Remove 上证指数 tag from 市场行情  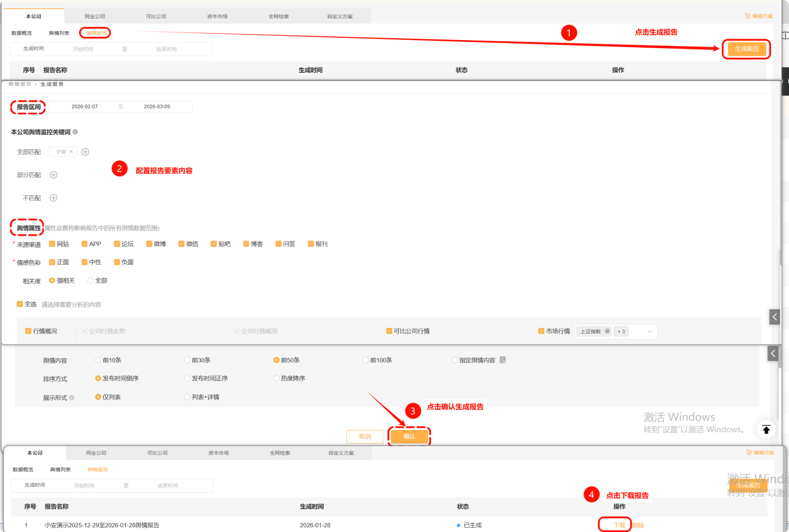[x=607, y=331]
